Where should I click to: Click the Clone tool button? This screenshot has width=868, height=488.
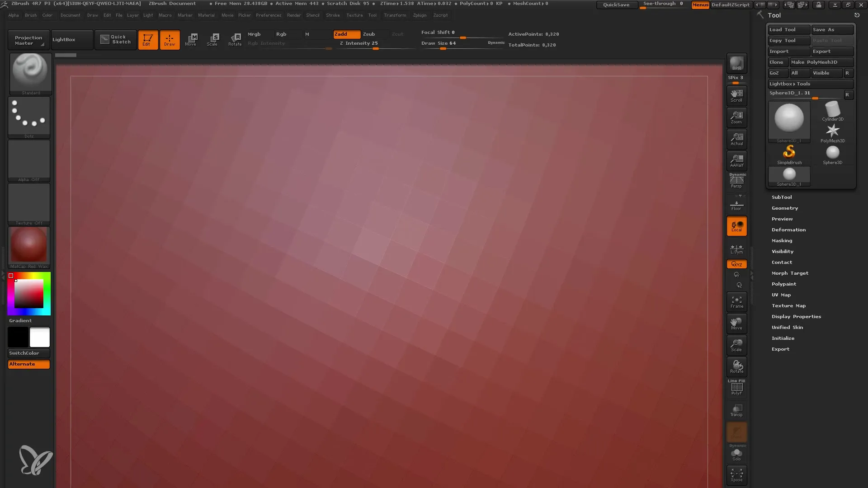click(x=777, y=62)
